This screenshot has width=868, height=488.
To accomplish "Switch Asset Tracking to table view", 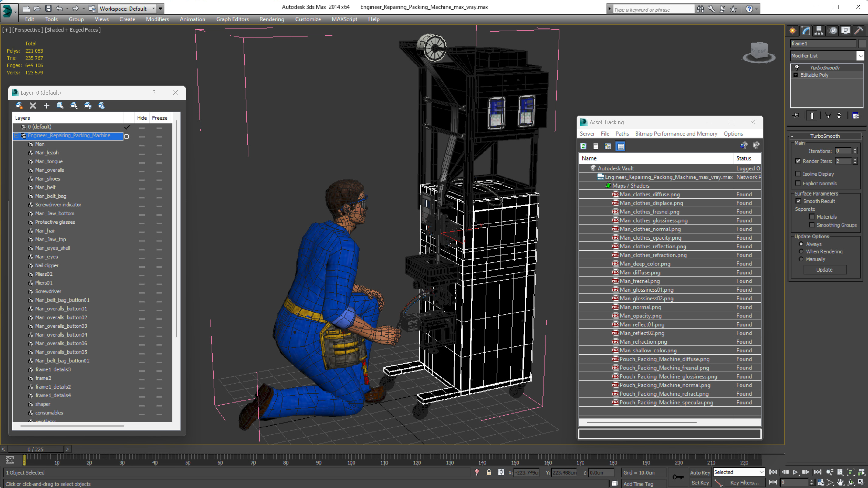I will pos(620,146).
